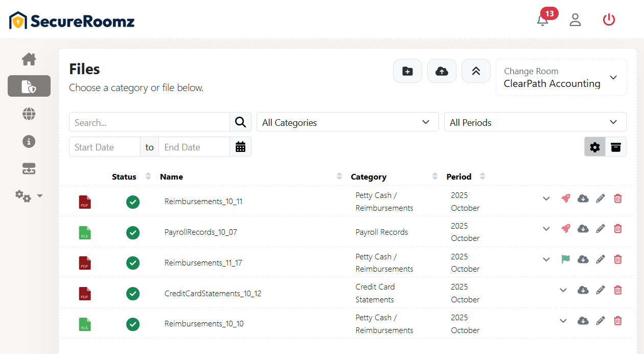Open the All Categories dropdown

[x=348, y=122]
